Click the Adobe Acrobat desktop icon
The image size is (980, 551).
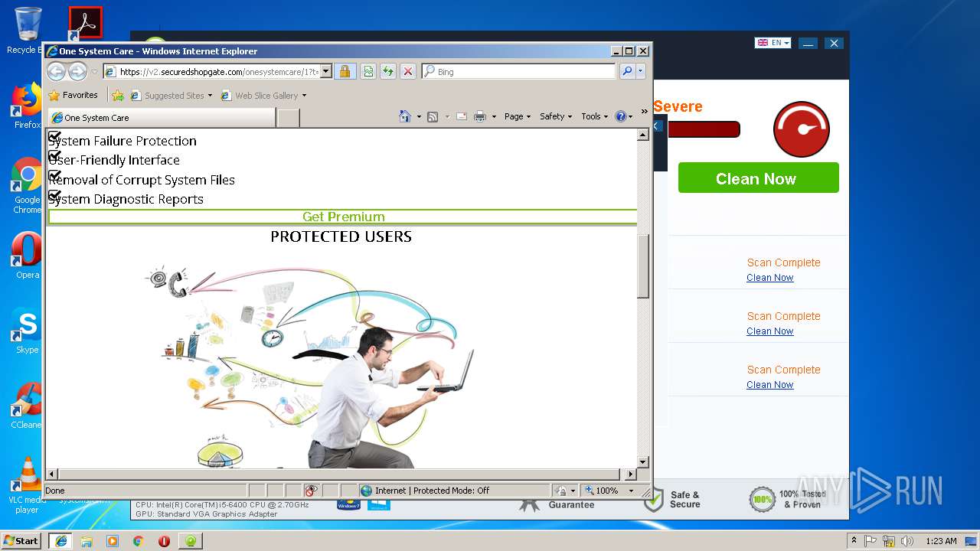[x=85, y=23]
